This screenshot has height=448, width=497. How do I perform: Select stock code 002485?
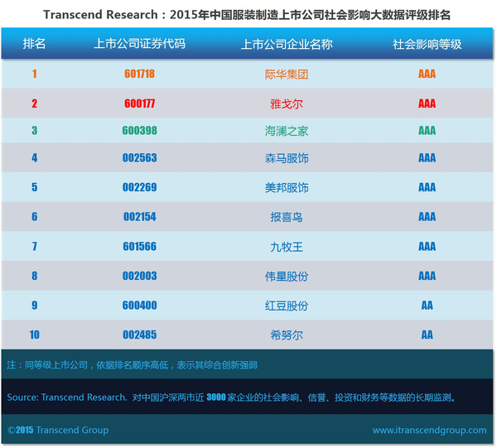coord(139,335)
